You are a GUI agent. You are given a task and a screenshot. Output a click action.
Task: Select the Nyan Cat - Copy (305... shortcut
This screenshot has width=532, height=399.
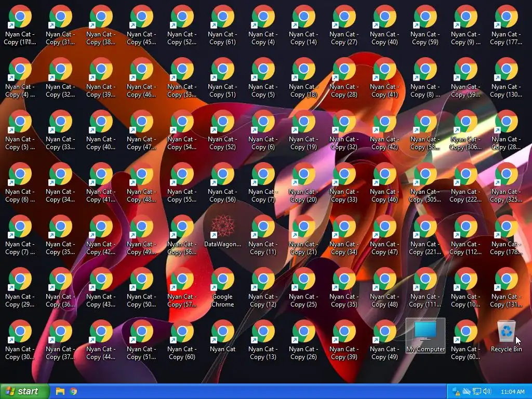point(425,183)
